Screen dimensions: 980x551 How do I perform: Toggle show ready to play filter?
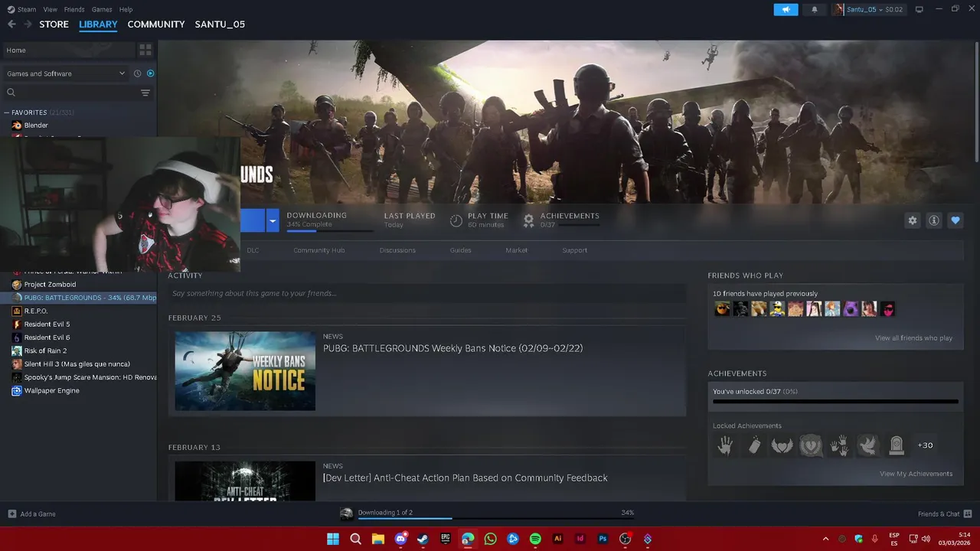tap(150, 73)
